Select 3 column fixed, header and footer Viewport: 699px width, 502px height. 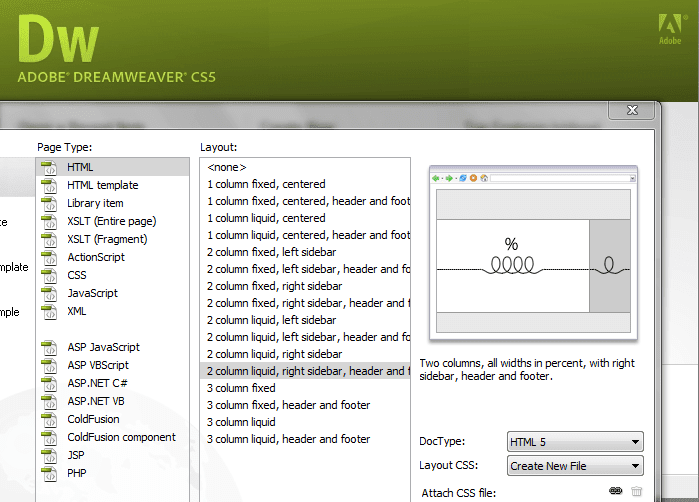click(305, 405)
